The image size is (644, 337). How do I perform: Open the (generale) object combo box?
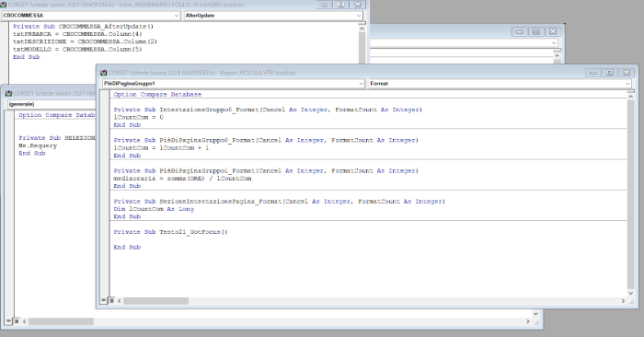coord(52,104)
